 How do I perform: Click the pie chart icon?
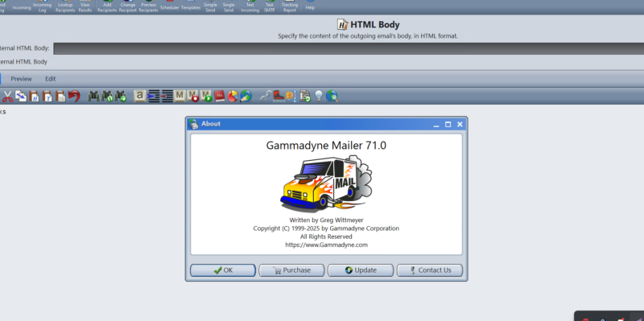(x=233, y=97)
